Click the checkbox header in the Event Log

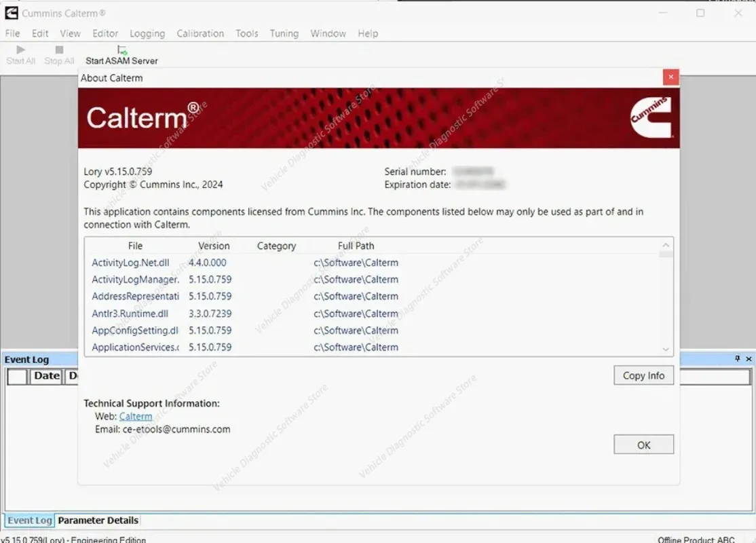pos(17,375)
